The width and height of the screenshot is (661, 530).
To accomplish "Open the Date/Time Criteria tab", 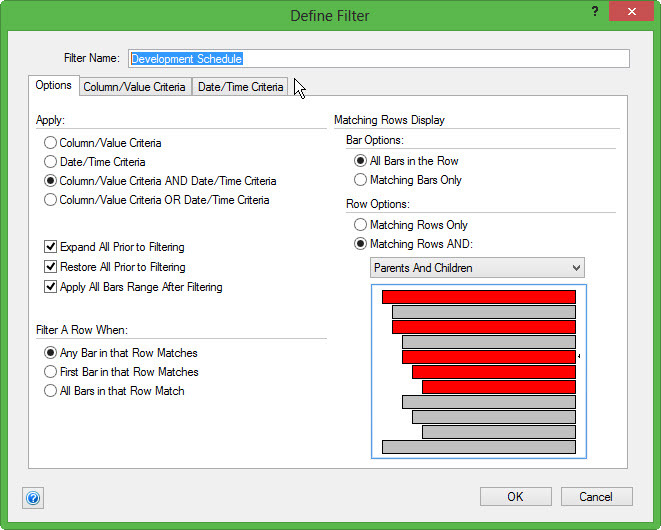I will click(240, 87).
